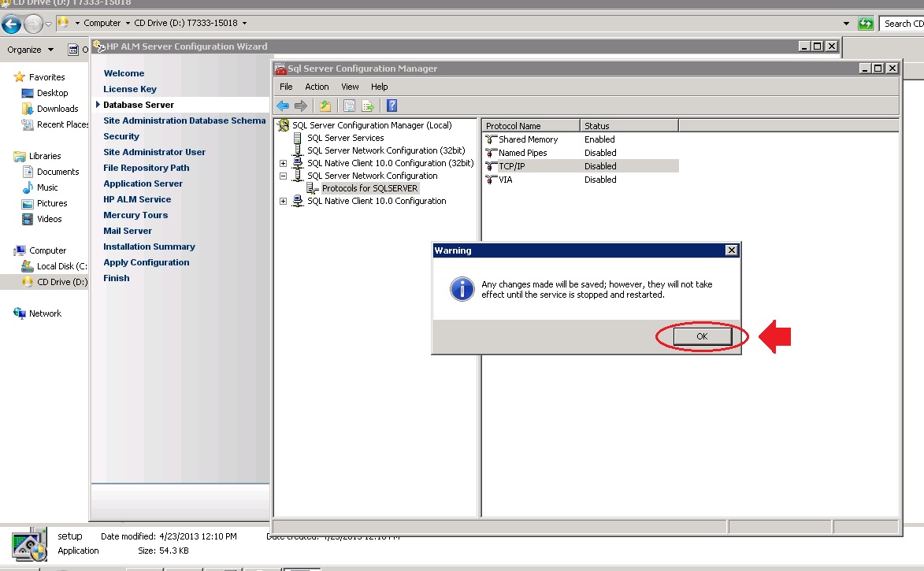Screen dimensions: 924x571
Task: Go to License Key wizard step
Action: pos(130,90)
